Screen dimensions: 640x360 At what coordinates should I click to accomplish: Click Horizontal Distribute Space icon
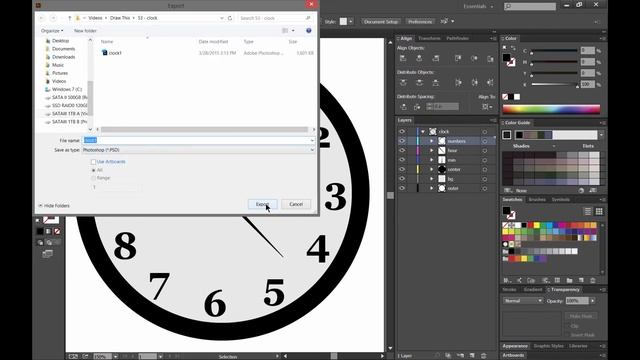417,107
